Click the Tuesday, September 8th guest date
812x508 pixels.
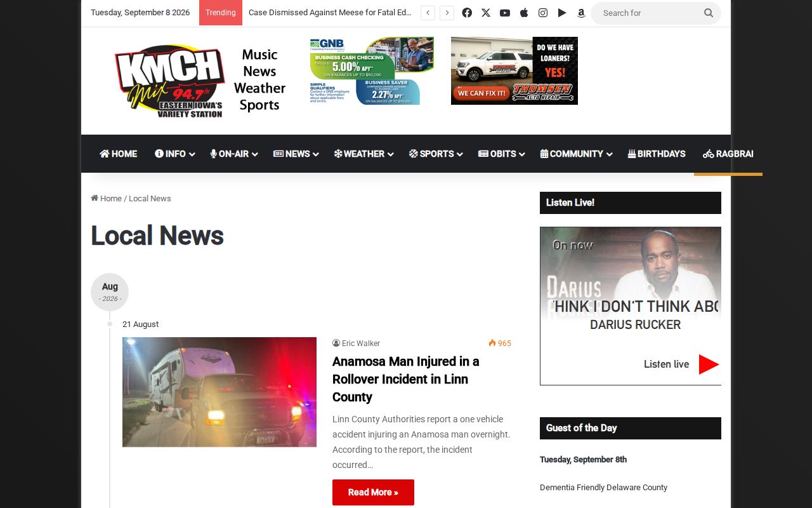tap(583, 460)
